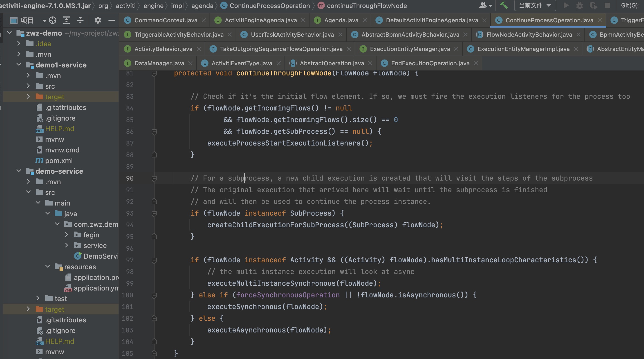
Task: Toggle code fold marker at line 93
Action: (x=154, y=213)
